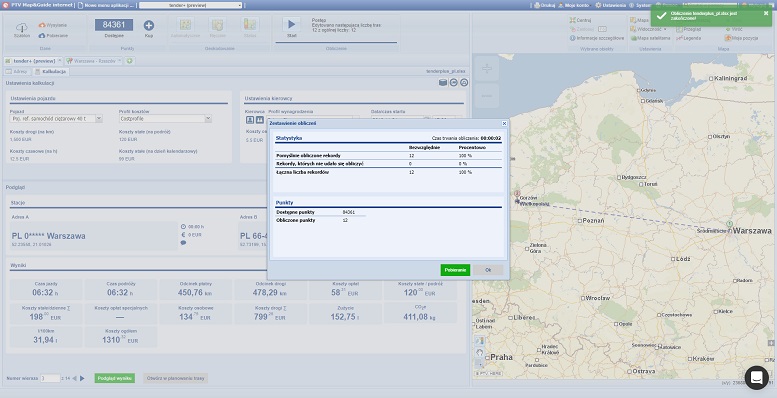Open the tender+ [preview] dropdown in title bar
The width and height of the screenshot is (777, 398).
point(190,5)
